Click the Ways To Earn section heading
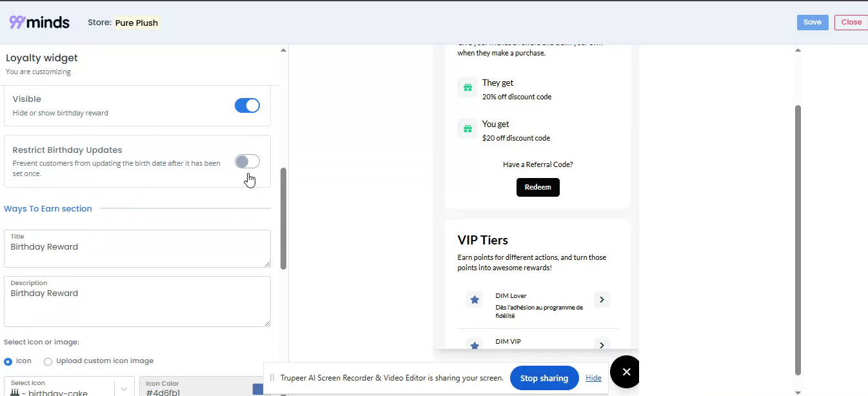Viewport: 868px width, 396px height. point(48,208)
